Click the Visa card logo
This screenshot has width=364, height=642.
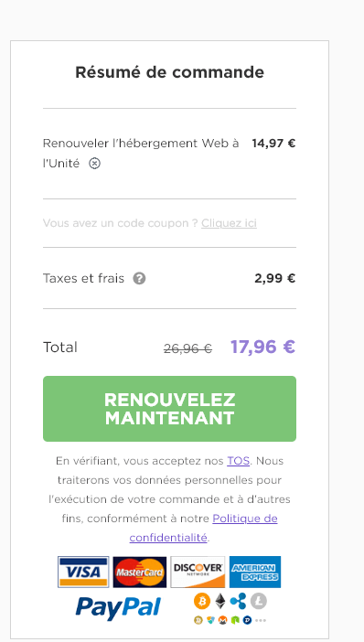click(83, 572)
